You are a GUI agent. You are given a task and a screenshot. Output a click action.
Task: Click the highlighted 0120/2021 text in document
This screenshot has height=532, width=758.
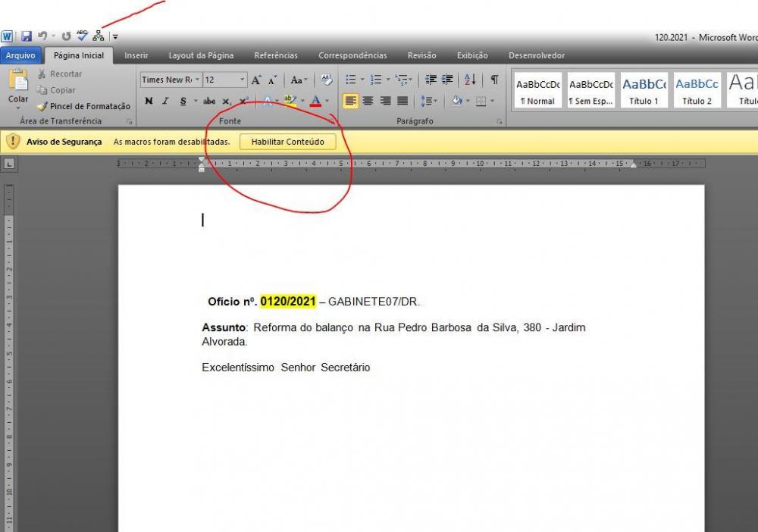click(x=288, y=302)
